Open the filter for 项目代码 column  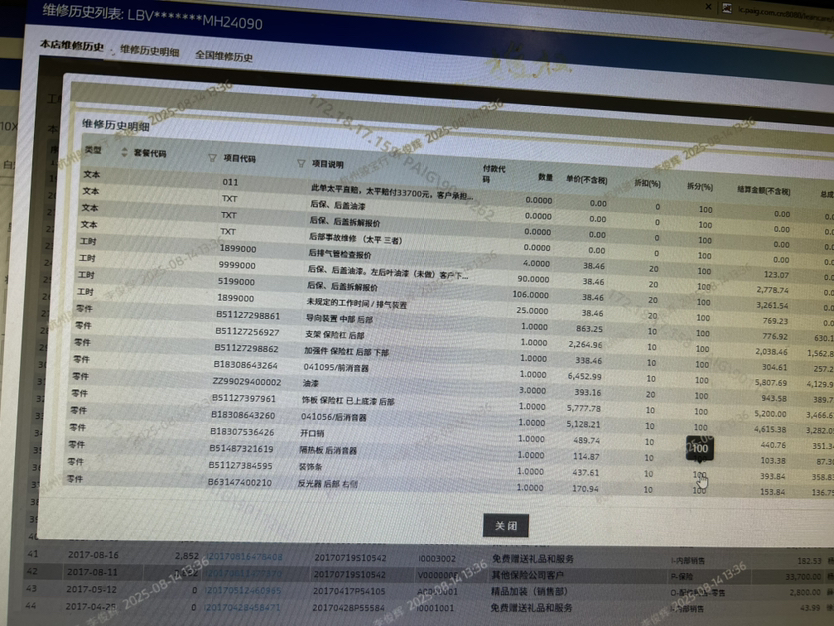[212, 158]
